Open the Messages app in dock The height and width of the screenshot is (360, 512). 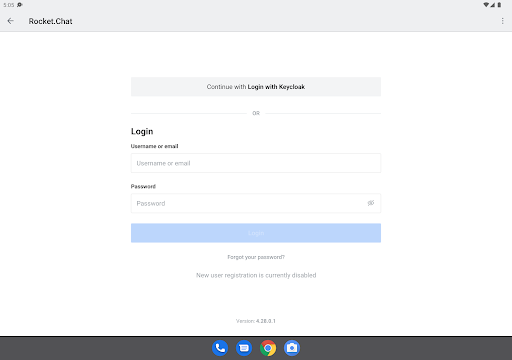(x=244, y=348)
